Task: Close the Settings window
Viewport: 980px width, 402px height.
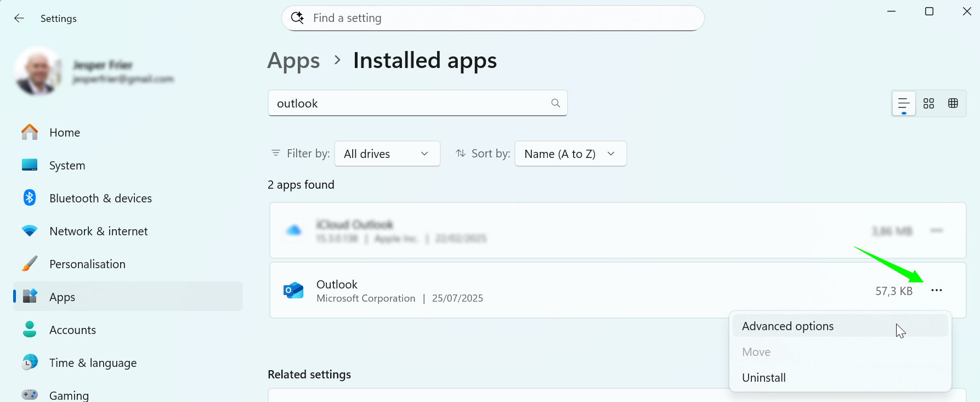Action: pyautogui.click(x=967, y=12)
